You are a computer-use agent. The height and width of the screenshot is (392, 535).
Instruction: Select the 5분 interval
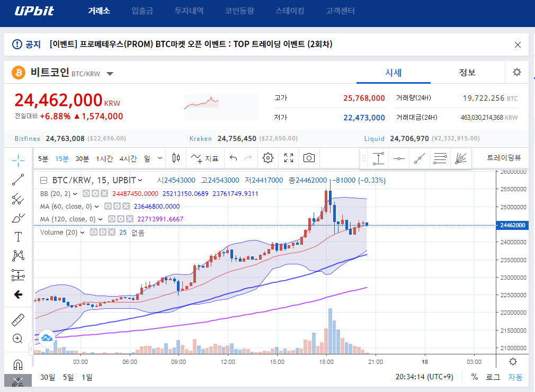(x=43, y=158)
